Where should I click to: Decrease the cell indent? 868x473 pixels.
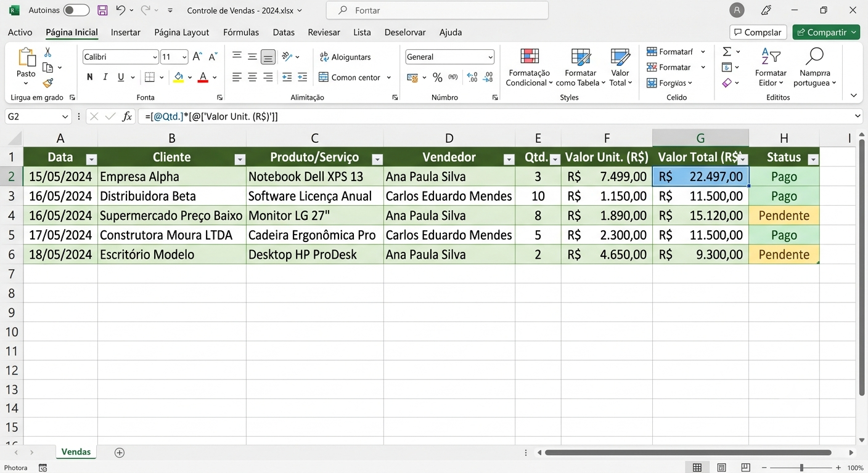pyautogui.click(x=287, y=77)
